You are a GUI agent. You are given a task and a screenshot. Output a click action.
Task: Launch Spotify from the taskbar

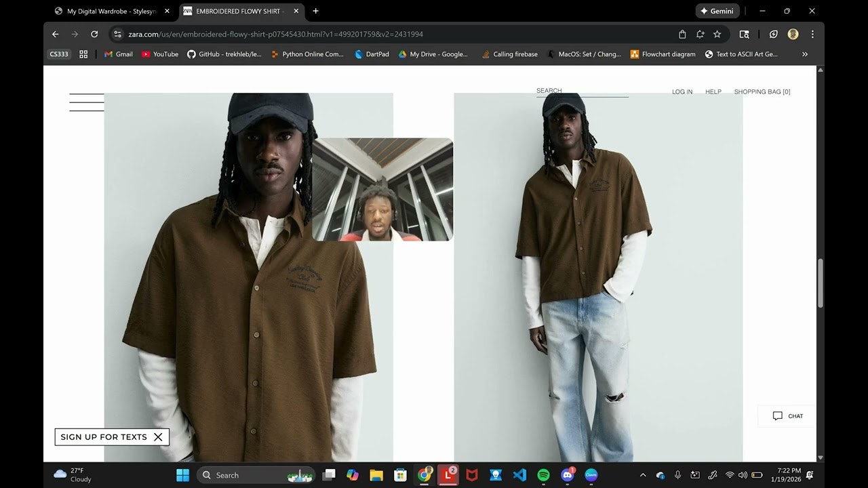(x=543, y=474)
